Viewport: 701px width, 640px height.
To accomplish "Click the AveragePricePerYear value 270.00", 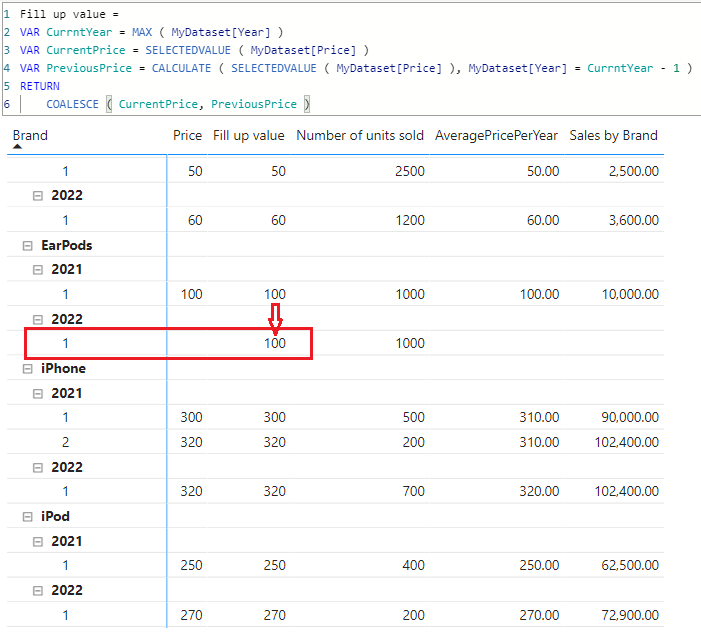I will [539, 615].
